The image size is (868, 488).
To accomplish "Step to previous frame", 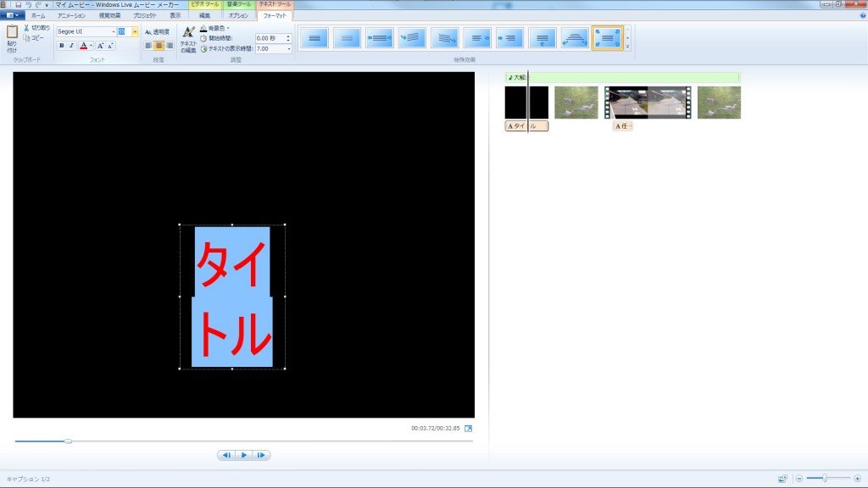I will (x=226, y=455).
